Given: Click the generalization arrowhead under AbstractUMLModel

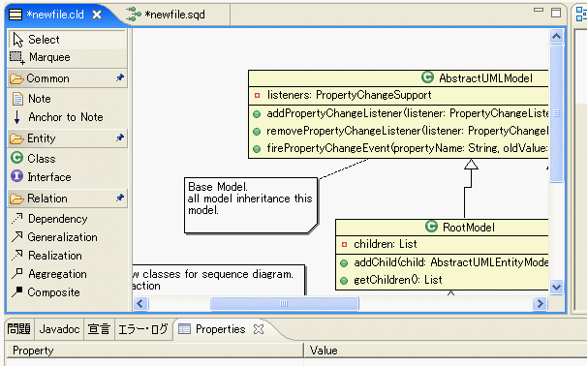Looking at the screenshot, I should pos(471,165).
